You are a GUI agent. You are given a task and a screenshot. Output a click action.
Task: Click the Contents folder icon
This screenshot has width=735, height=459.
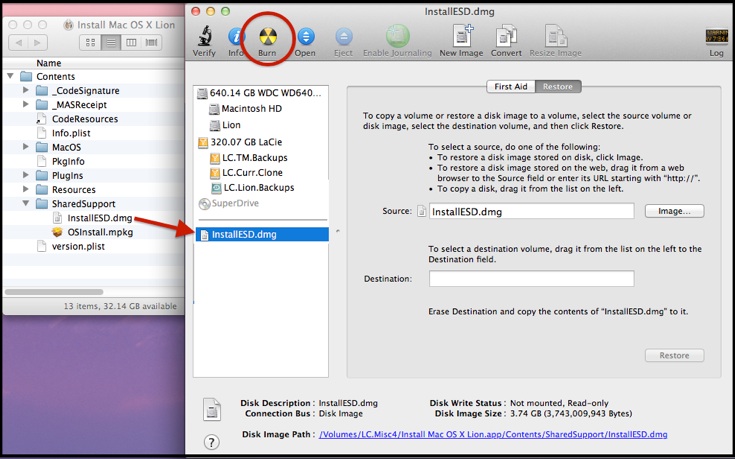pos(26,76)
